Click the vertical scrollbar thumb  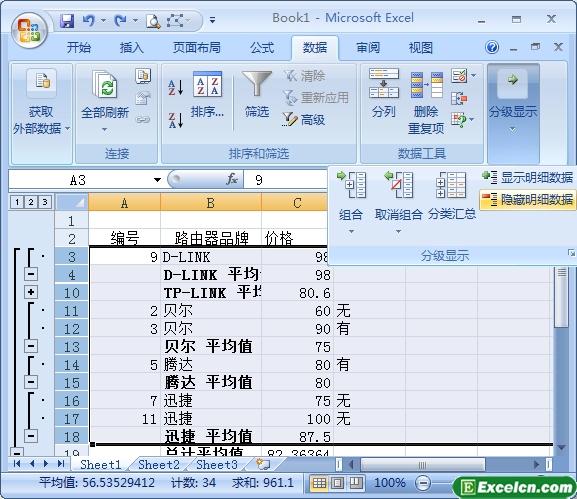pos(562,297)
